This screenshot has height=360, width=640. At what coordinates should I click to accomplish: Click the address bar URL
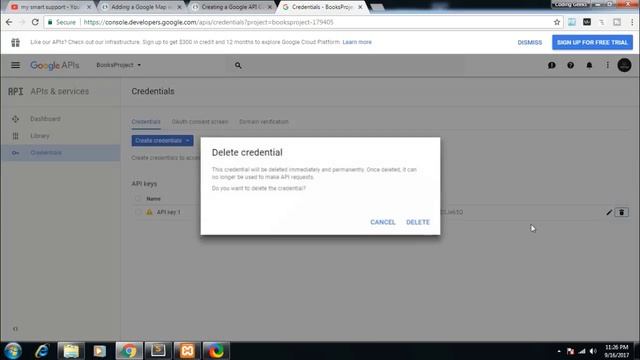[208, 22]
